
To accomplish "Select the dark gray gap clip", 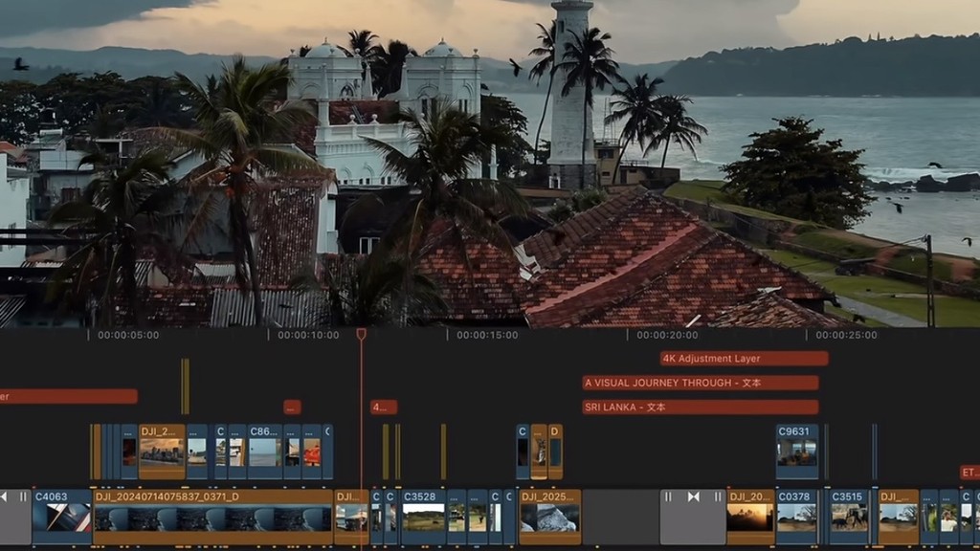I will (620, 517).
